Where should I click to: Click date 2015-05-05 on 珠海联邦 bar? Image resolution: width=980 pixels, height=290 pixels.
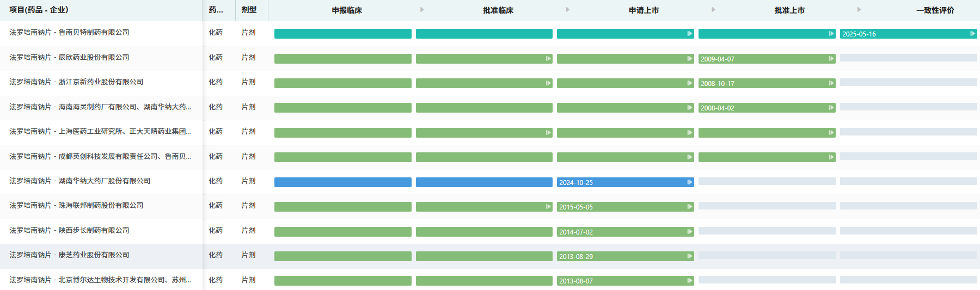pos(576,207)
